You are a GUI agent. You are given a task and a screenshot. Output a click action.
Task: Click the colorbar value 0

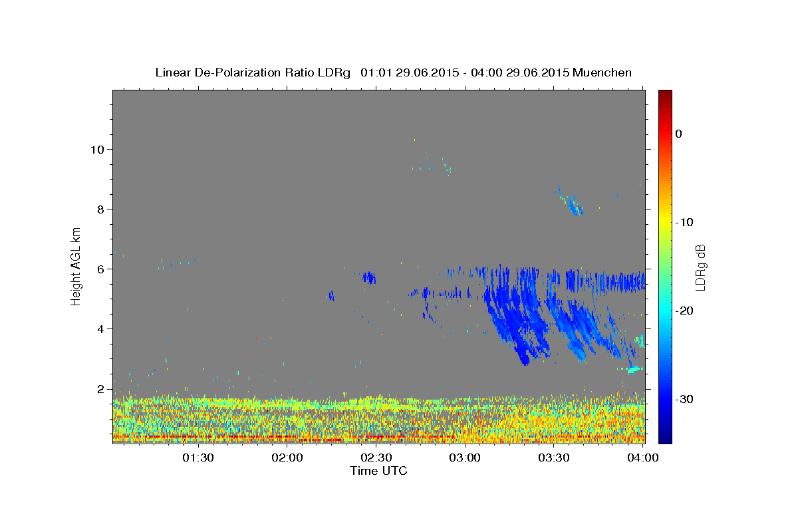(x=679, y=134)
